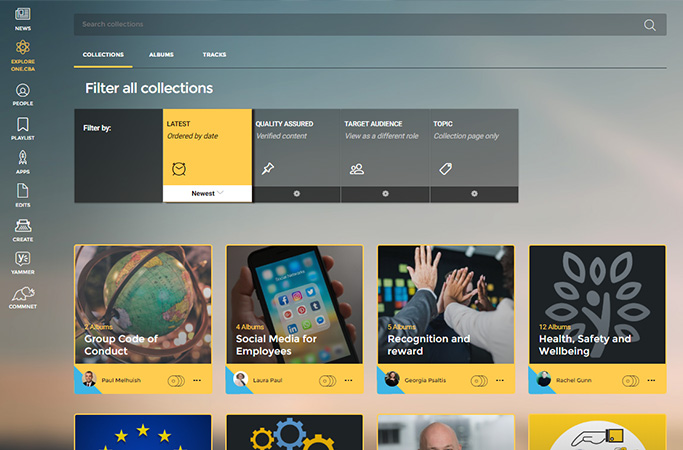
Task: Click the 'Filter all collections' heading
Action: [149, 88]
